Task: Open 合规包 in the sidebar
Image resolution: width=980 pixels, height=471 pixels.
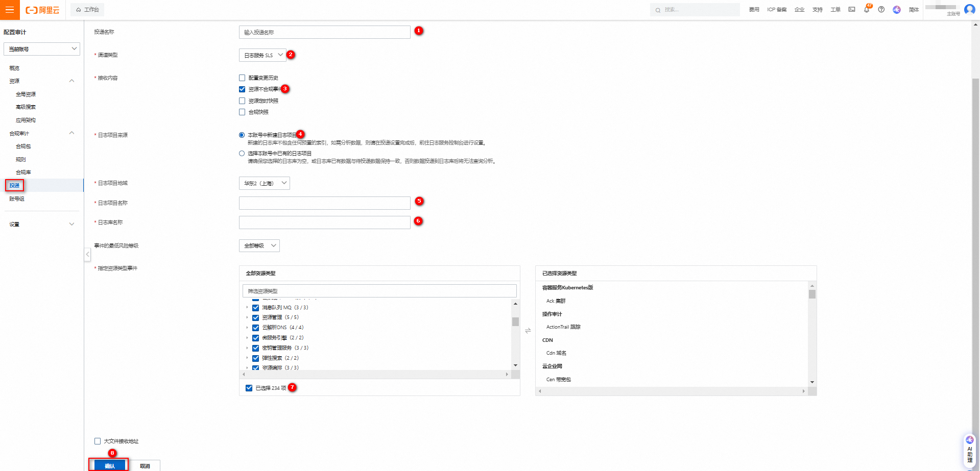Action: click(23, 146)
